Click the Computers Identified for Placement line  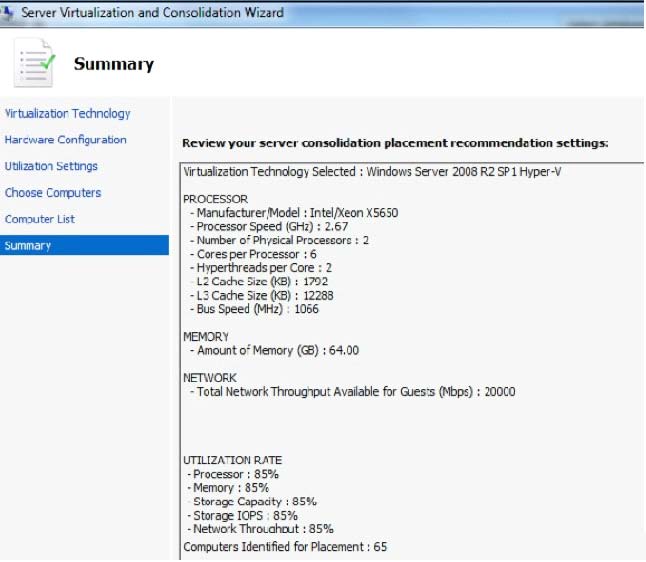click(x=285, y=547)
